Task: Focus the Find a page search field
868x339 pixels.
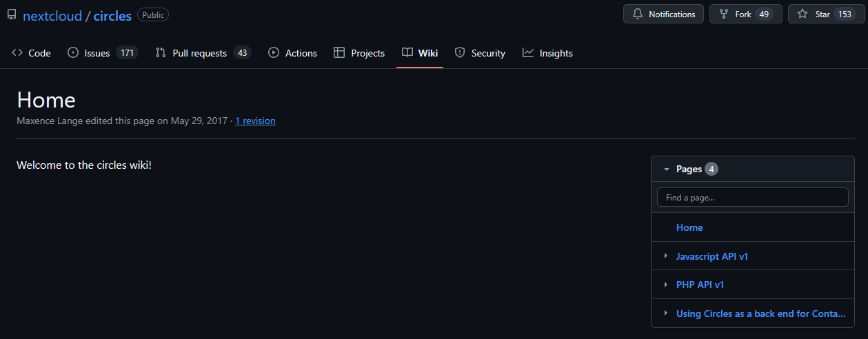Action: tap(752, 198)
